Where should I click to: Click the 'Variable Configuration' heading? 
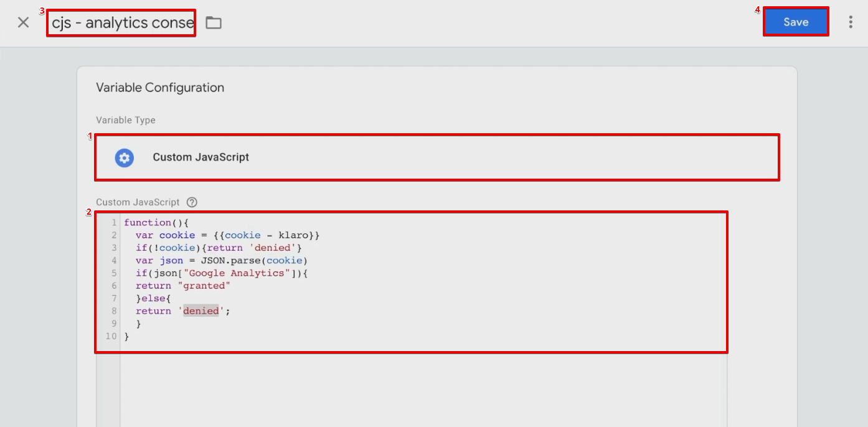point(160,88)
